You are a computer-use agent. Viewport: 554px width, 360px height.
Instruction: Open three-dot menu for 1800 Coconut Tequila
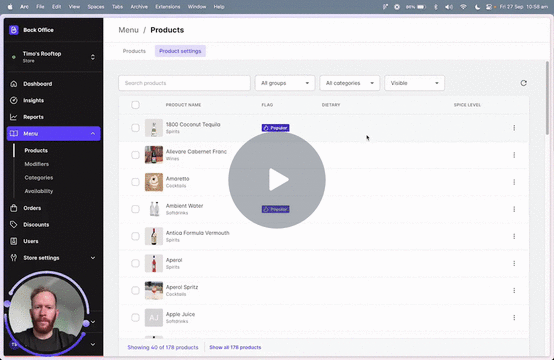pos(514,128)
